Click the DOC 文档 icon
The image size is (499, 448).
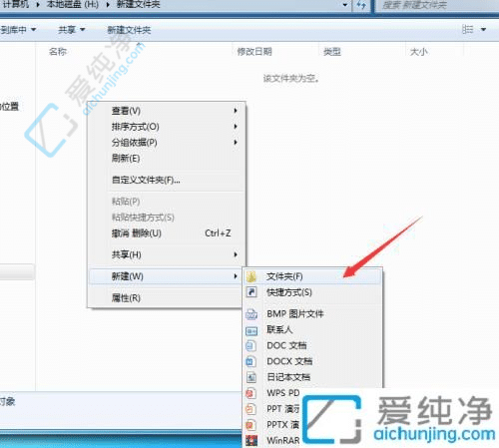[251, 345]
